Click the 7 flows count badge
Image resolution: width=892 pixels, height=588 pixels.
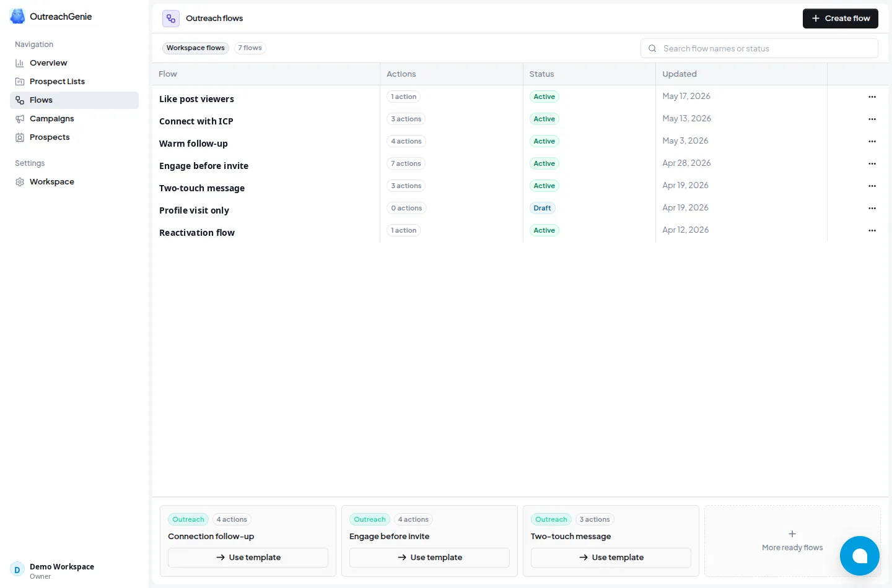(x=250, y=48)
